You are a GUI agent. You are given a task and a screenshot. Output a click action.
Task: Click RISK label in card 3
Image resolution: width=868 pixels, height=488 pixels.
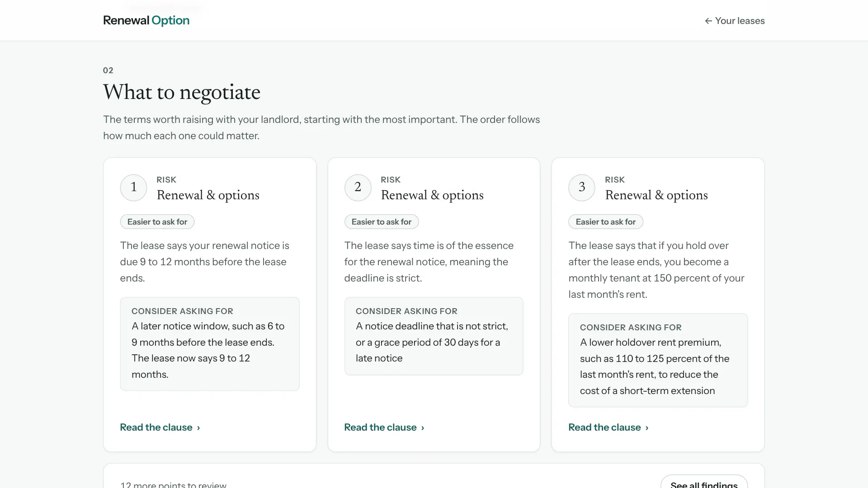pyautogui.click(x=615, y=180)
